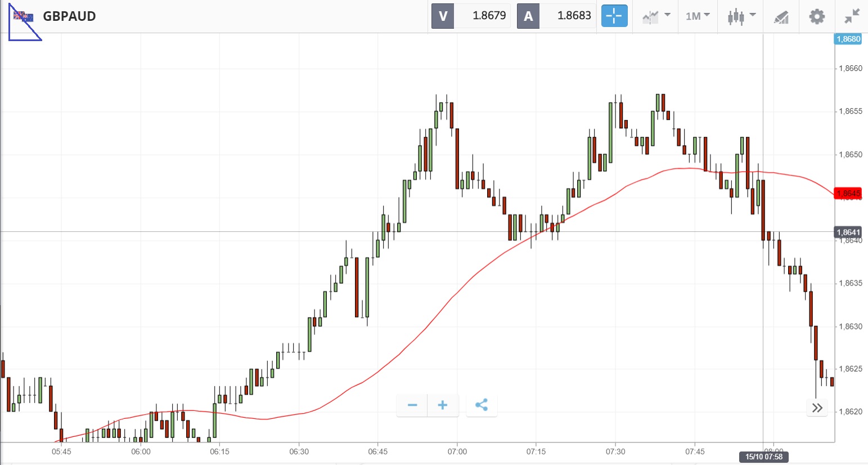Toggle the crosshair cursor tool
The width and height of the screenshot is (868, 465).
point(614,16)
